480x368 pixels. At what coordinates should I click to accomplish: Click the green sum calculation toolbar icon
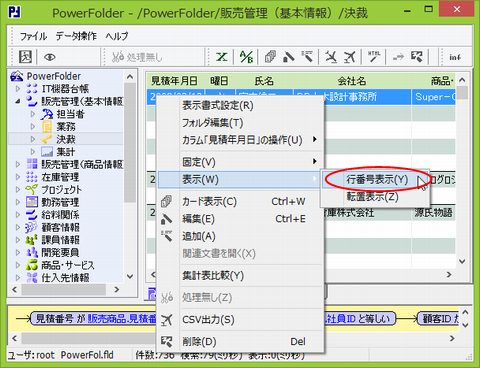click(x=222, y=57)
